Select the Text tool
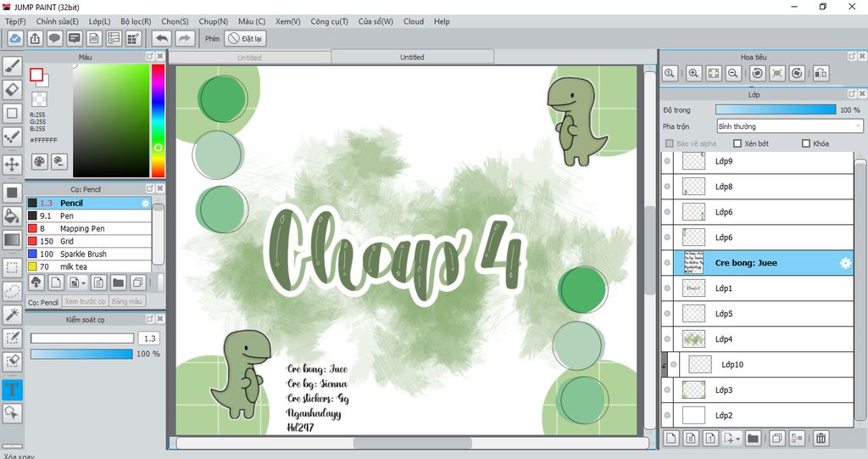The image size is (868, 459). 12,389
